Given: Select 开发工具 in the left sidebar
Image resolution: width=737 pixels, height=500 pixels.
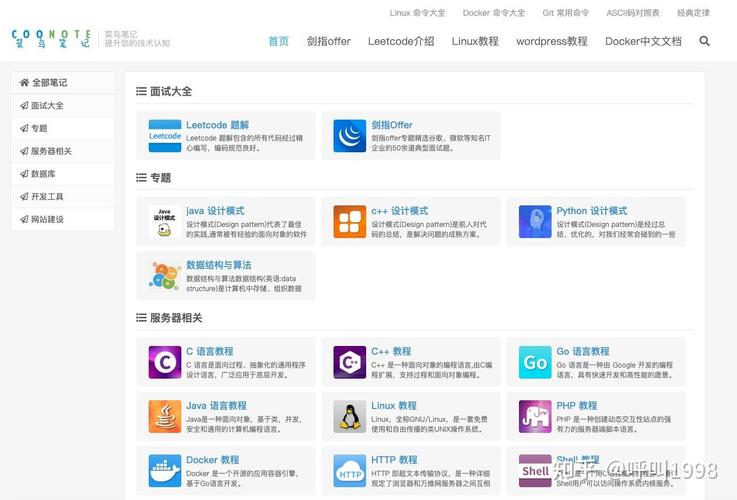Looking at the screenshot, I should [63, 196].
